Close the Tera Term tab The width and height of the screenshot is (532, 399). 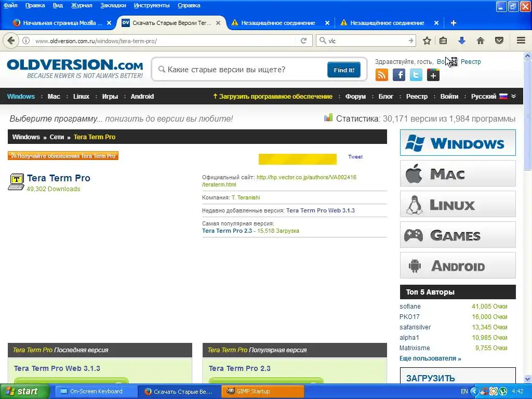218,23
